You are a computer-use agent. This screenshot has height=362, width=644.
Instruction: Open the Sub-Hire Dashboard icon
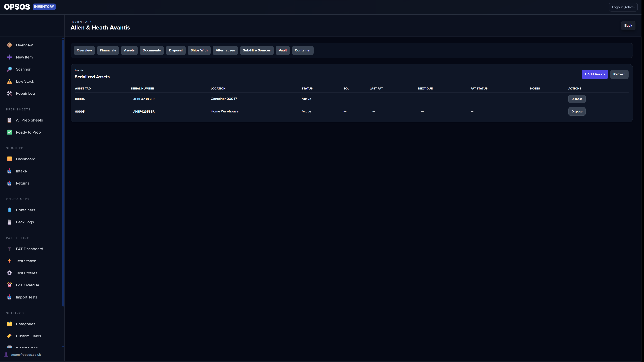pos(9,159)
